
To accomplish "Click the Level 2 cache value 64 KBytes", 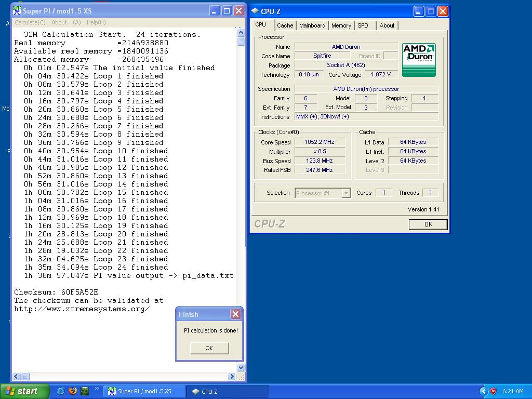I will point(413,161).
